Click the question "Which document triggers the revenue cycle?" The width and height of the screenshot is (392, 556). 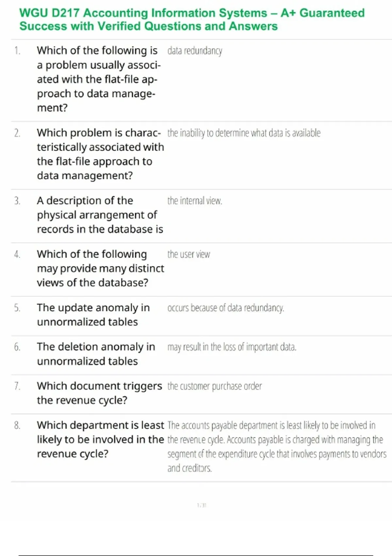99,393
